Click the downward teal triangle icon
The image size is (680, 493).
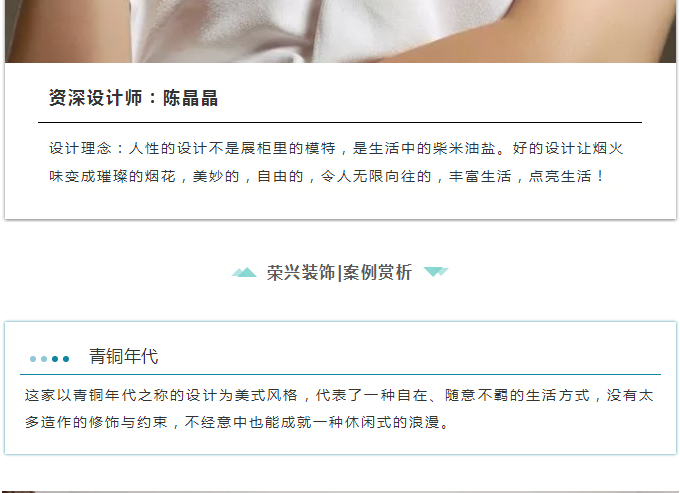(x=436, y=272)
